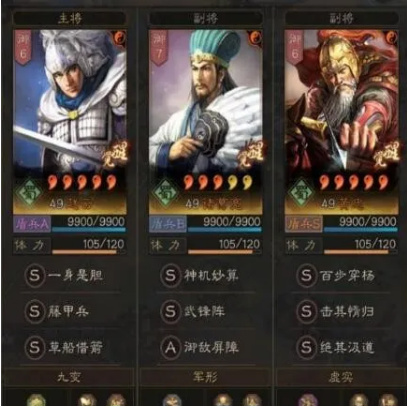Click the 蜀 faction emblem on Huang Zhong's card
Viewport: 407px width, 406px height.
coord(302,193)
